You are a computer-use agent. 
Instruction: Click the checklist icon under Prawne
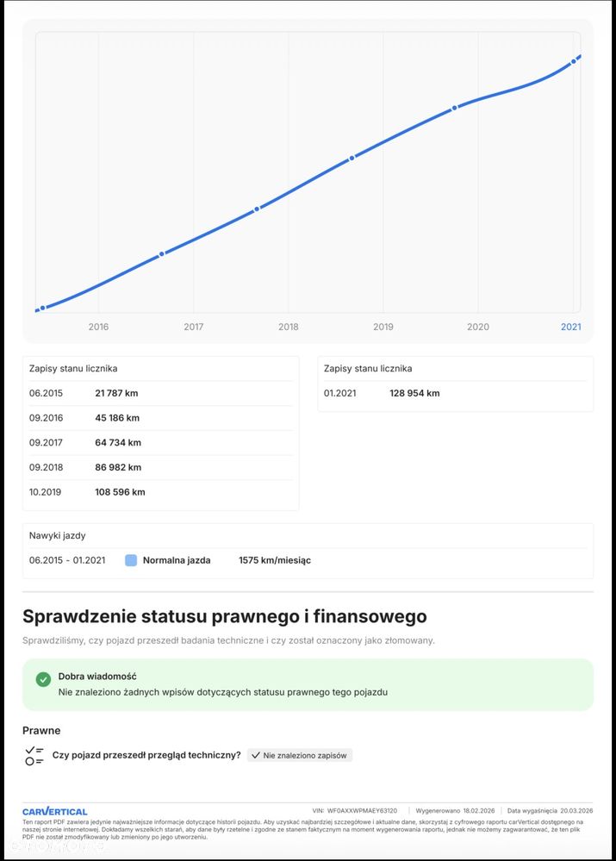click(x=34, y=756)
